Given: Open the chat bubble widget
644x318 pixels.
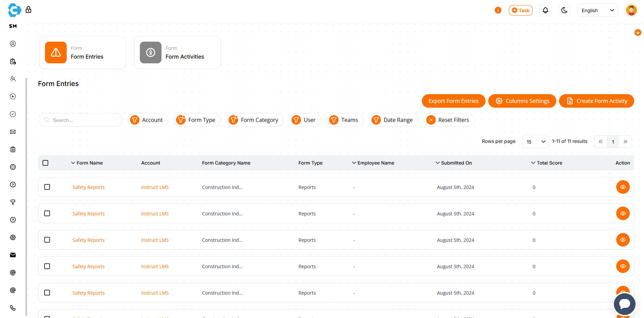Looking at the screenshot, I should coord(624,304).
